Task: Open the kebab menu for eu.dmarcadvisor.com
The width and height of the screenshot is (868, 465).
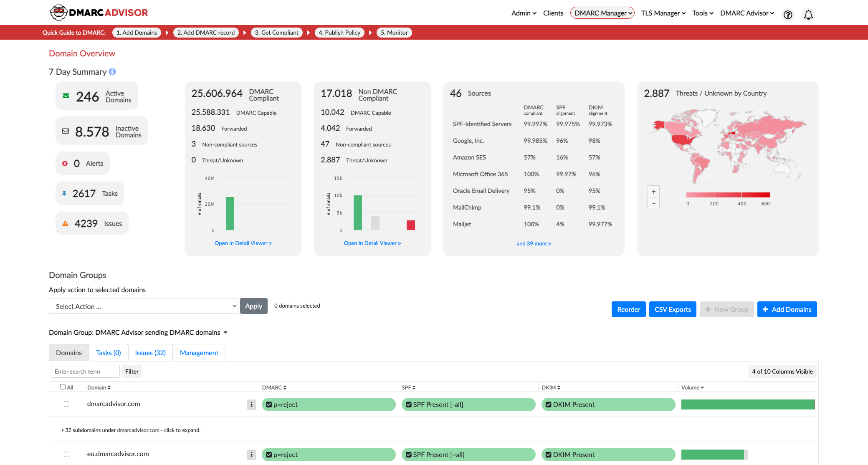Action: pyautogui.click(x=251, y=455)
